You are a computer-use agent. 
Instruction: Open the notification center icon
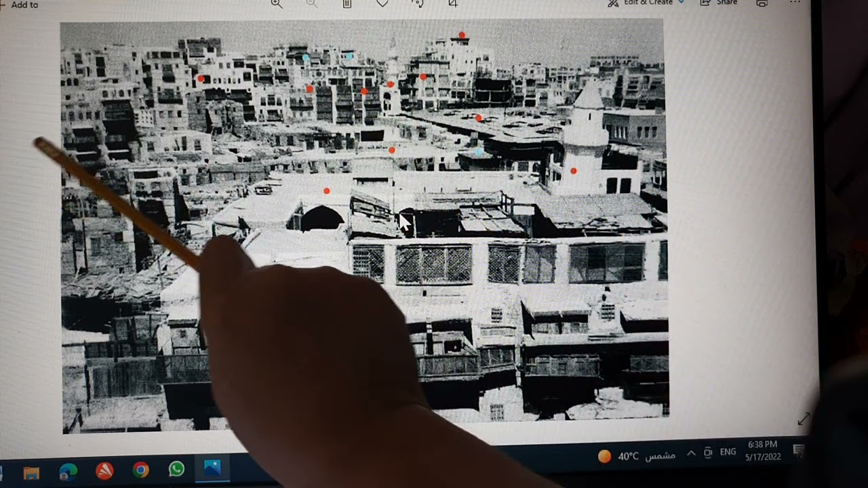click(798, 449)
